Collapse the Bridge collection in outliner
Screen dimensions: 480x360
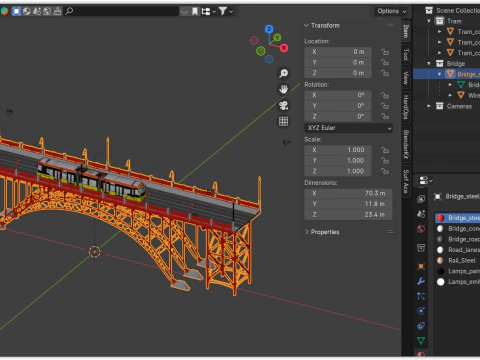point(429,63)
